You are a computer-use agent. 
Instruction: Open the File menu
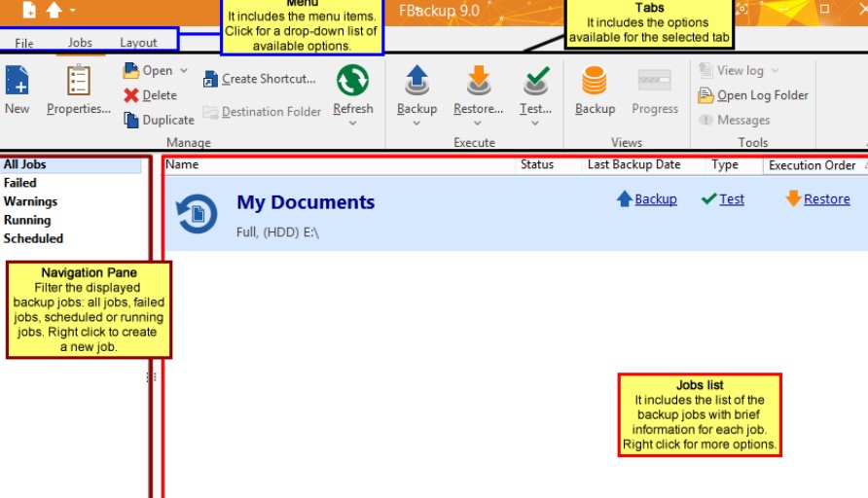point(23,43)
